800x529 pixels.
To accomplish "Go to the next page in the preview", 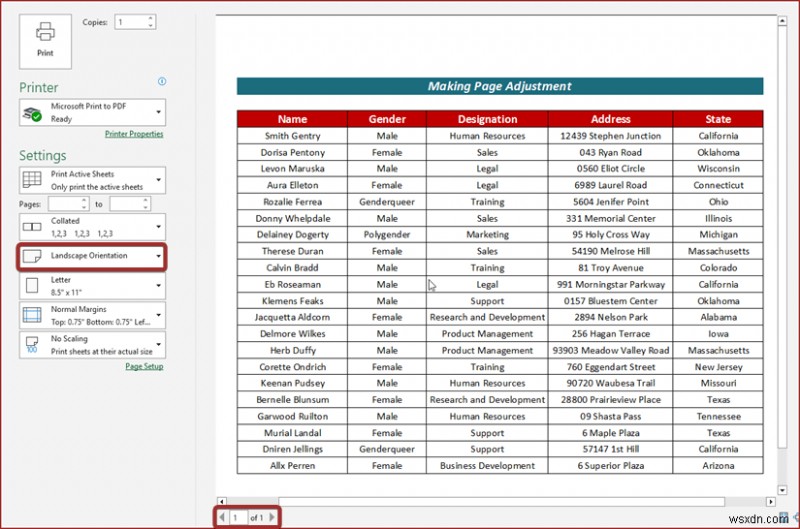I will point(272,517).
